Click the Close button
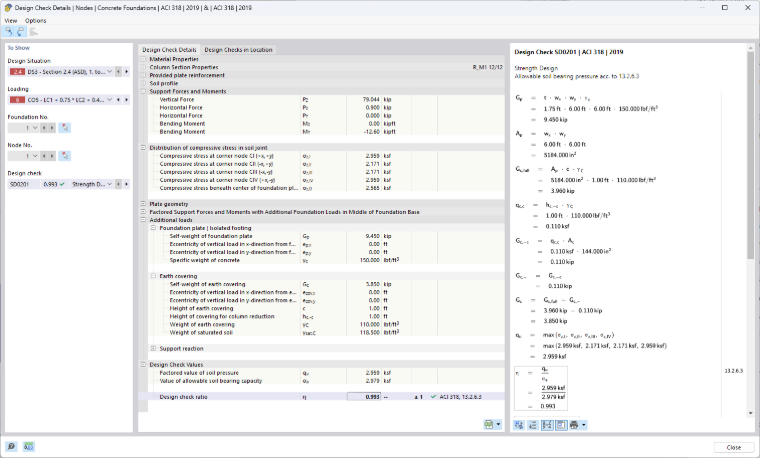This screenshot has width=760, height=458. 733,447
